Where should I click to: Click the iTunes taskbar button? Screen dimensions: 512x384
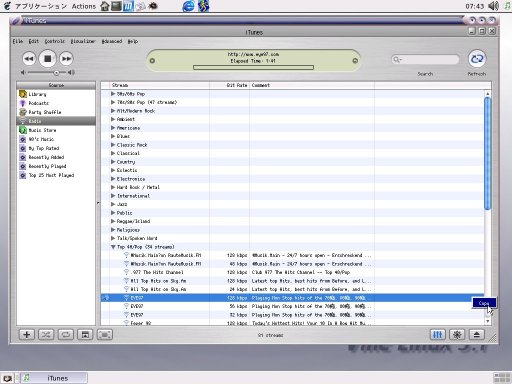(54, 378)
